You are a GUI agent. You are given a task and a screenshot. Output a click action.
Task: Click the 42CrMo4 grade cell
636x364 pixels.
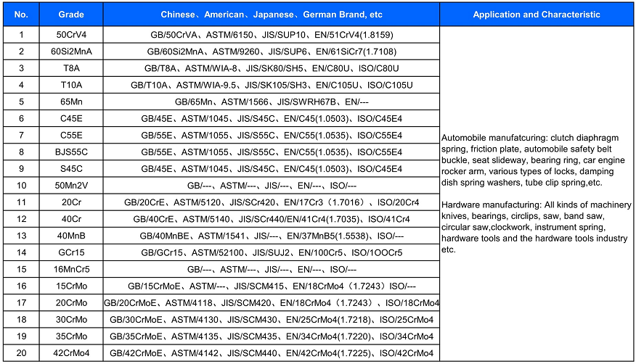pyautogui.click(x=71, y=353)
